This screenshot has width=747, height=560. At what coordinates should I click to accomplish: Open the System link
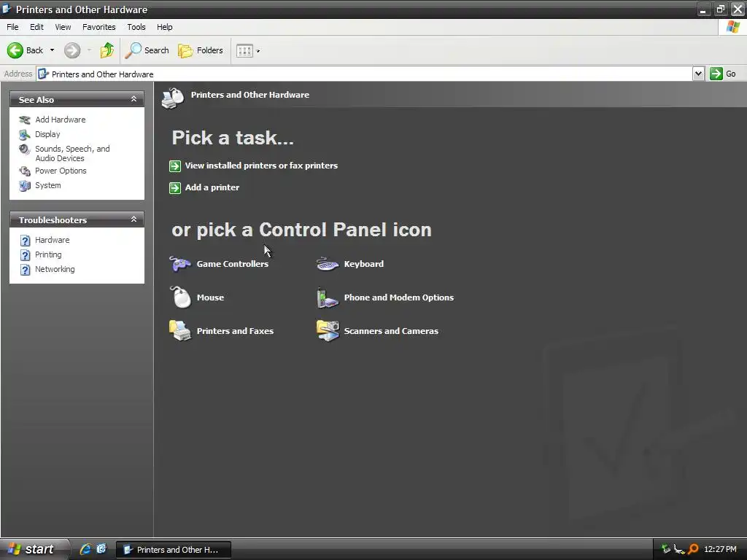47,185
